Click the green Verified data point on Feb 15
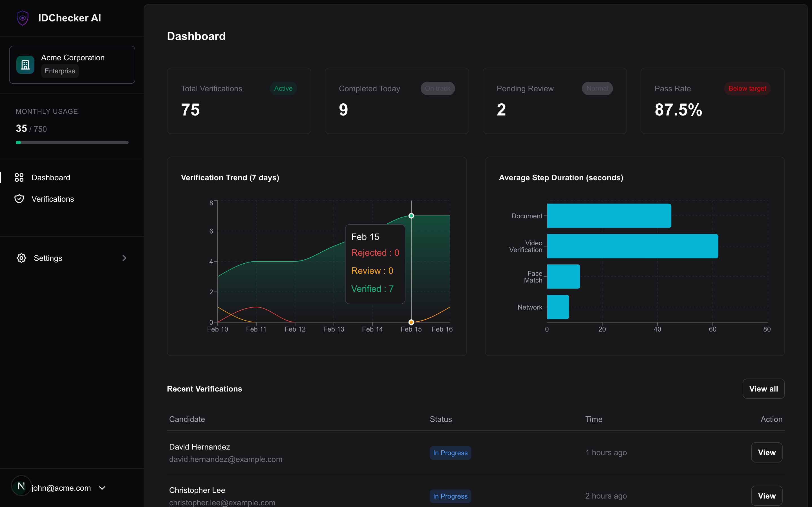The image size is (812, 507). click(411, 215)
